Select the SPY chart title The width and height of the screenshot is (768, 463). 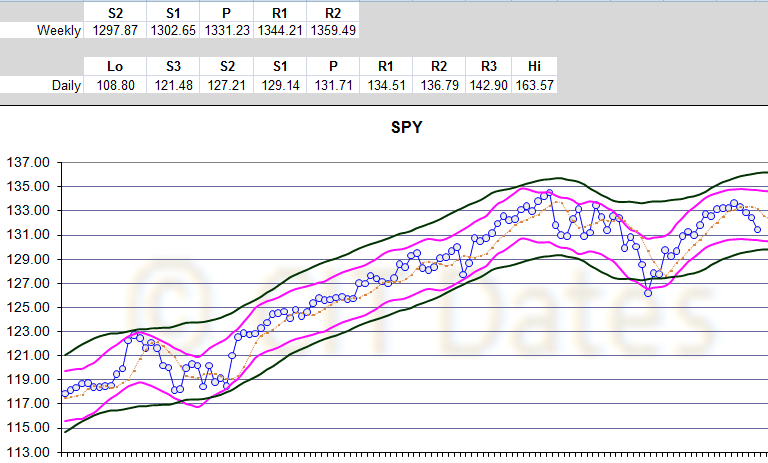click(x=407, y=127)
